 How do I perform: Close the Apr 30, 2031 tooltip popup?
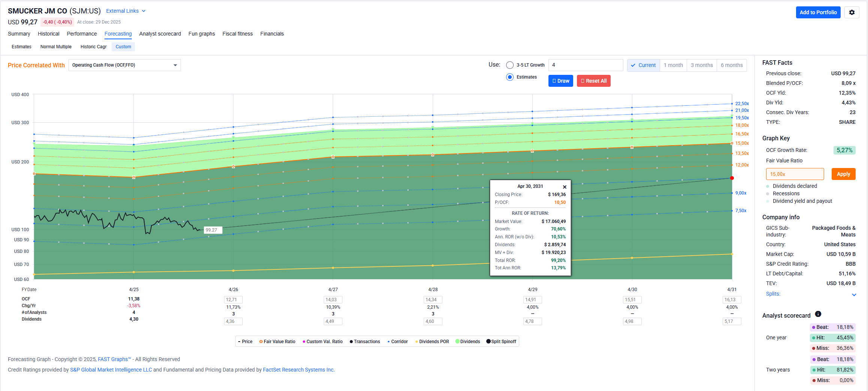pyautogui.click(x=565, y=187)
